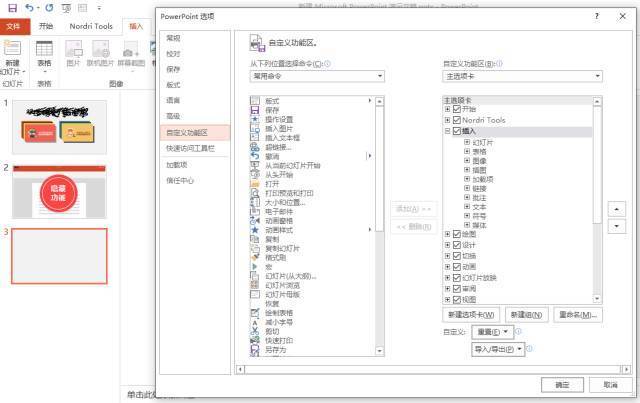This screenshot has height=403, width=640.
Task: Click the Redo icon in the quick access toolbar
Action: tap(49, 8)
